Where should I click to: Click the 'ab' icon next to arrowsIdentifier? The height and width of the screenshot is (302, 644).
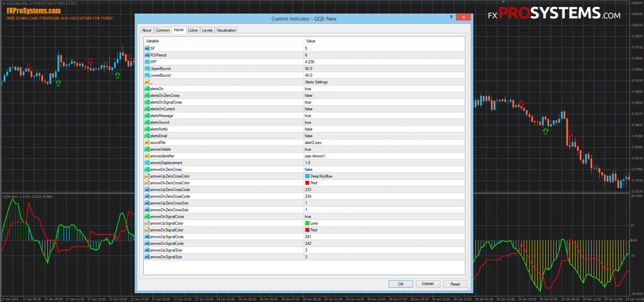click(x=147, y=156)
